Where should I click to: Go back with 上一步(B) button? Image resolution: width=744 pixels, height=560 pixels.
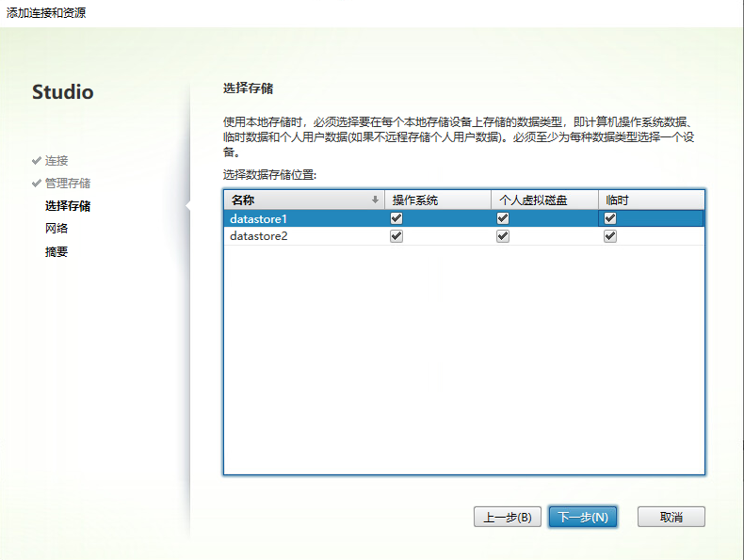(507, 517)
